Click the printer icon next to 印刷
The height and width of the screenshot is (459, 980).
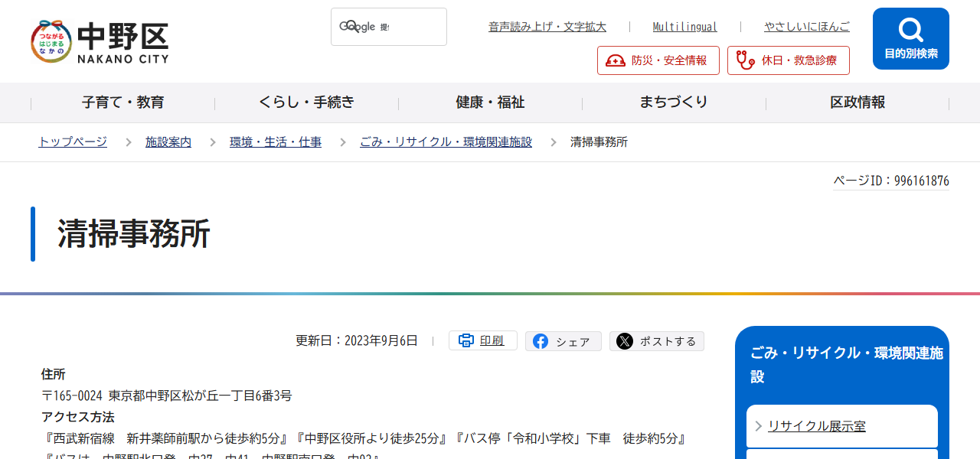tap(466, 340)
